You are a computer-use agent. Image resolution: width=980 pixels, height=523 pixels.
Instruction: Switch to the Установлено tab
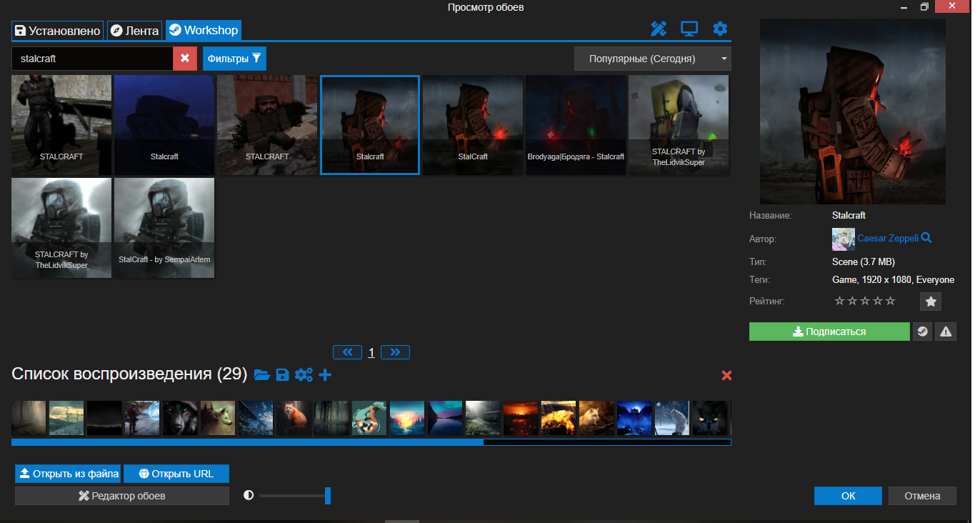tap(58, 31)
